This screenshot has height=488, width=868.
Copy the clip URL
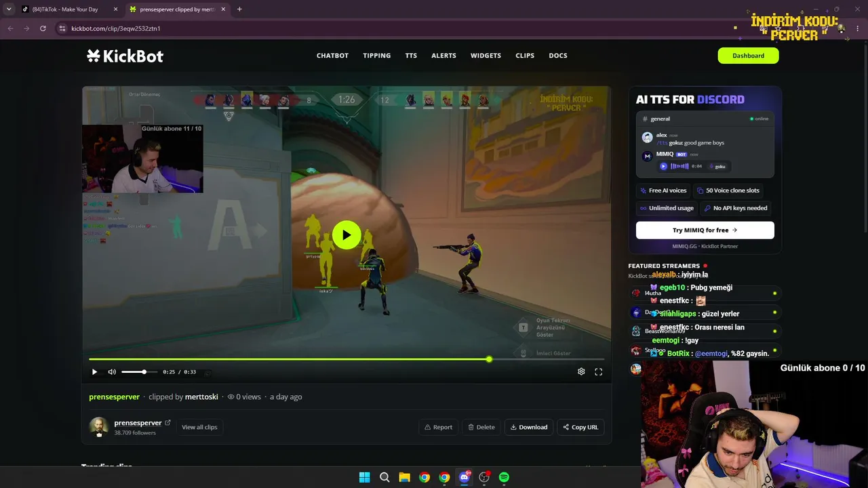(x=580, y=427)
